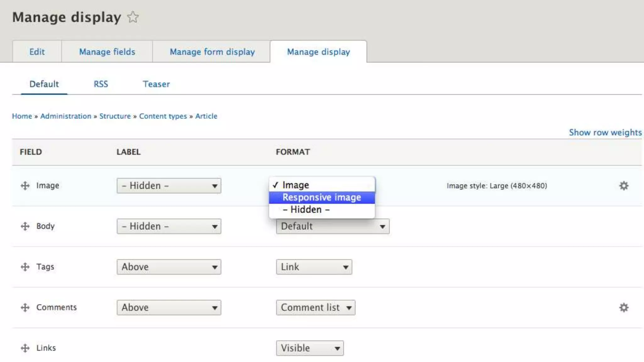
Task: Click the drag handle for Comments row
Action: (x=25, y=307)
